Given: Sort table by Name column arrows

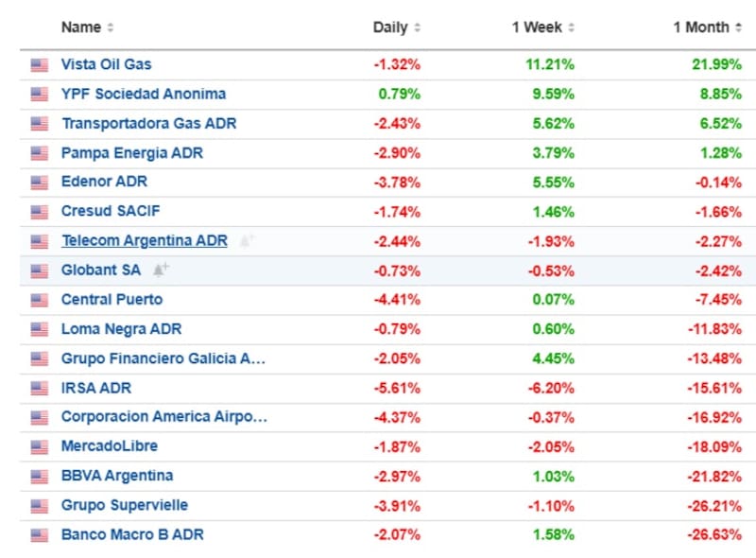Looking at the screenshot, I should [111, 27].
